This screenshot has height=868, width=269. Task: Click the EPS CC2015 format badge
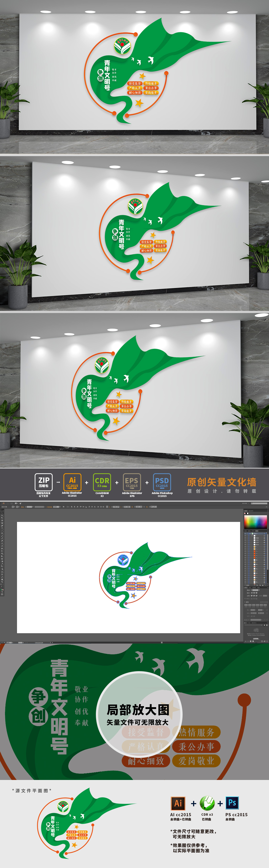click(132, 482)
